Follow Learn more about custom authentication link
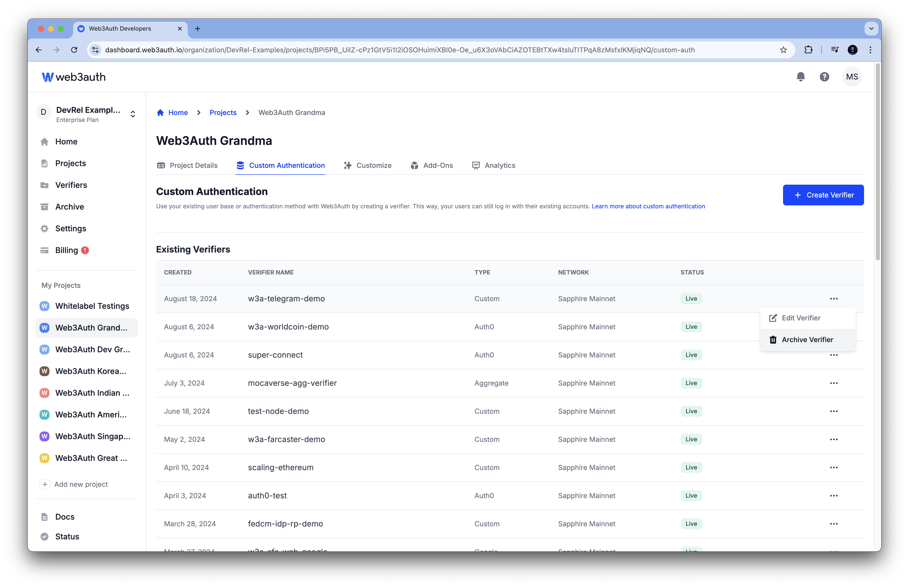The image size is (909, 588). click(x=648, y=206)
